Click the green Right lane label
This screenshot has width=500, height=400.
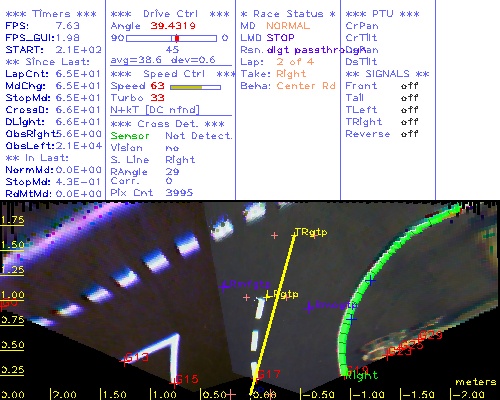[362, 376]
